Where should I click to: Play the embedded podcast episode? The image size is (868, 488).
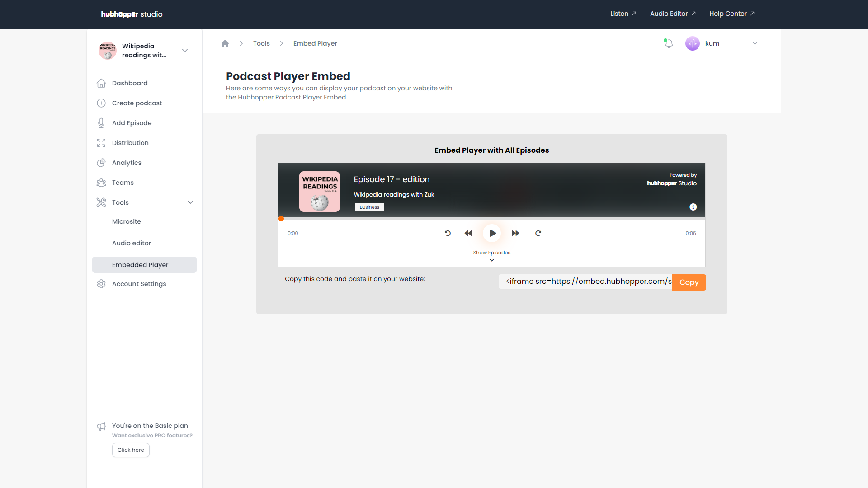pyautogui.click(x=492, y=233)
